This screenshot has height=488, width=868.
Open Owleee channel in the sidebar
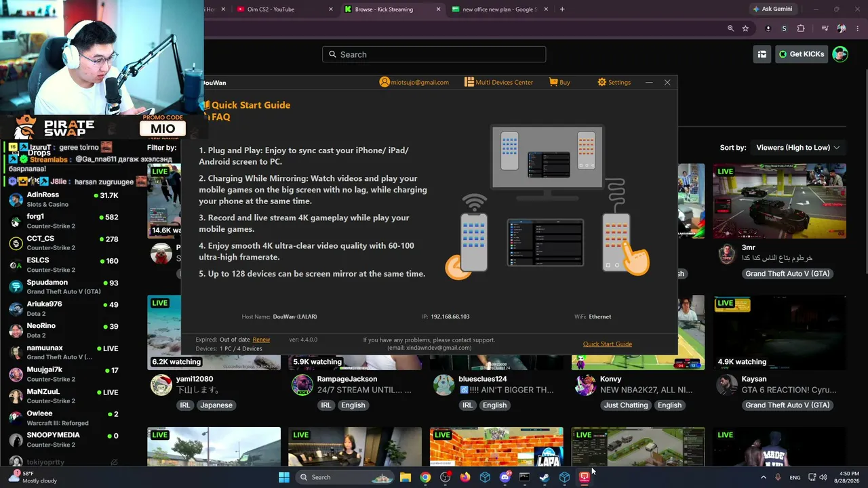(x=64, y=418)
